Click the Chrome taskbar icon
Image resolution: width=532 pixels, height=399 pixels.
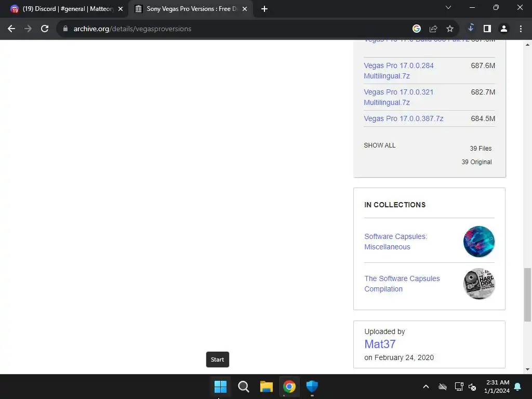click(x=289, y=387)
